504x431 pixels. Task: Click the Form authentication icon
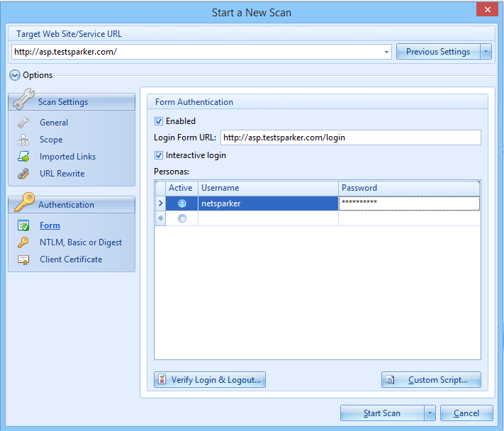[23, 225]
